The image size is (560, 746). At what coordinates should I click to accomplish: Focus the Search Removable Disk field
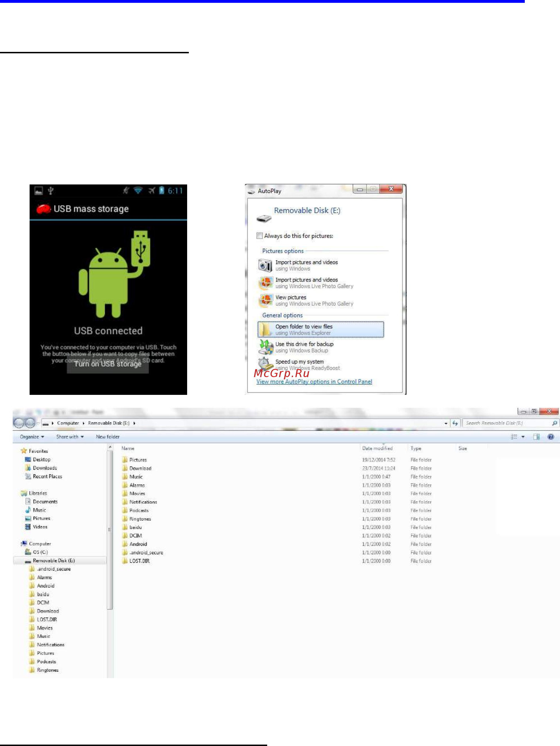point(507,423)
